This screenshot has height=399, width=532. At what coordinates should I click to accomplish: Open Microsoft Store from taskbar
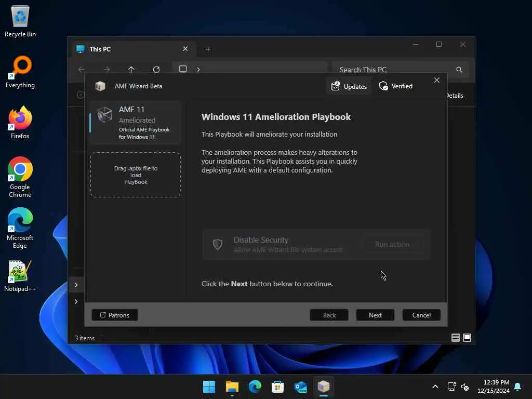277,387
